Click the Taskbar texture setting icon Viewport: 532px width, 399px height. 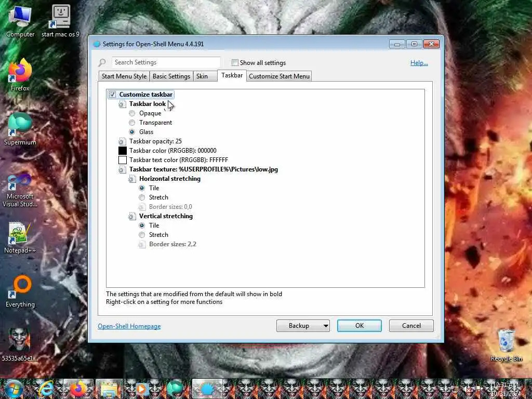tap(122, 169)
